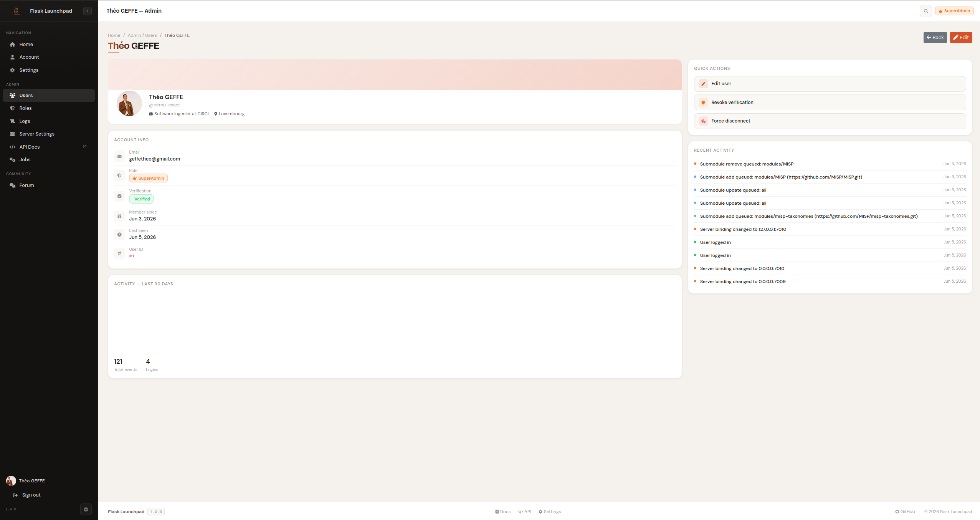Open Forum in the Community section

point(49,185)
